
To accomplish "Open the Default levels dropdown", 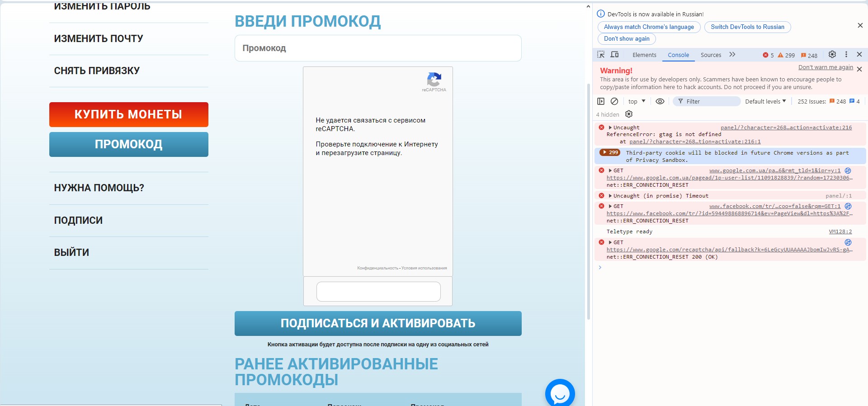I will pyautogui.click(x=765, y=101).
